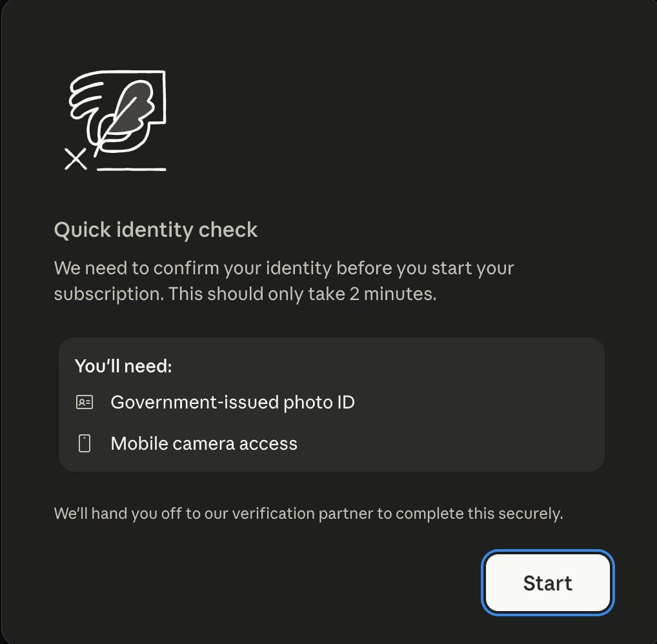Click the verification partner handoff note
The height and width of the screenshot is (644, 657).
click(308, 514)
